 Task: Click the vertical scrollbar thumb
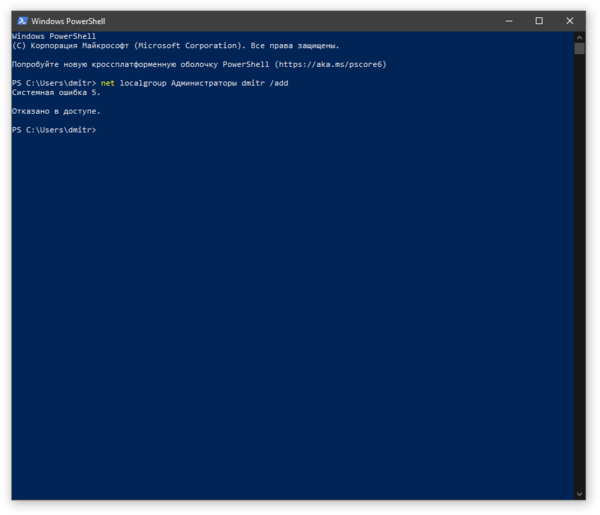tap(580, 48)
